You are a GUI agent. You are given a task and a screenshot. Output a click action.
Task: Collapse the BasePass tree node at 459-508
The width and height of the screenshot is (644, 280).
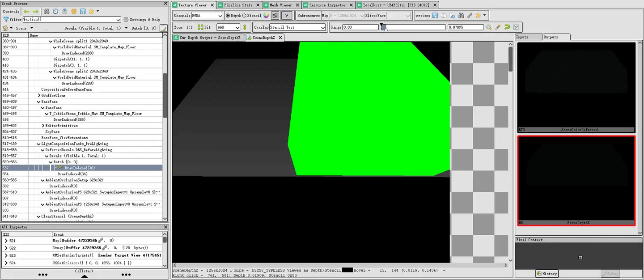click(x=38, y=102)
